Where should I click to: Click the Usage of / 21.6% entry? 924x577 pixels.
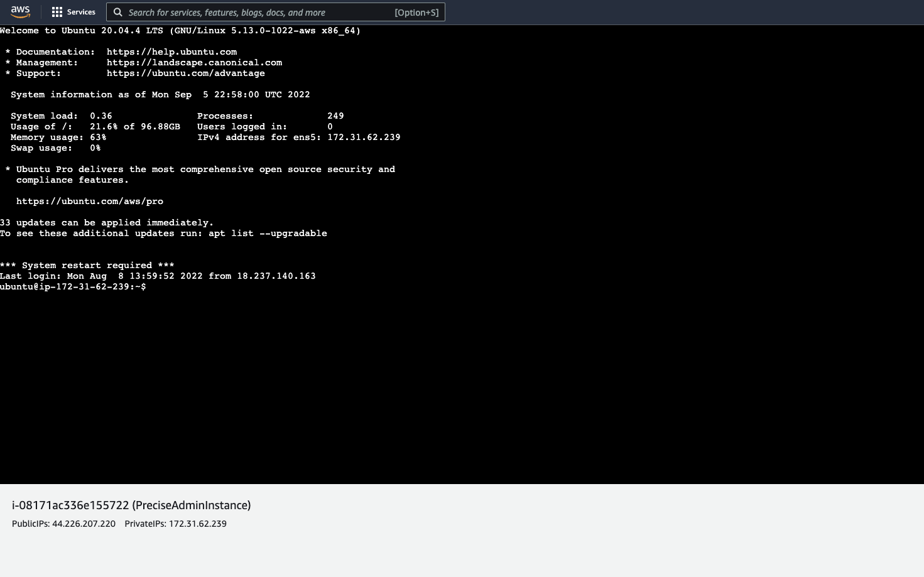pyautogui.click(x=95, y=127)
